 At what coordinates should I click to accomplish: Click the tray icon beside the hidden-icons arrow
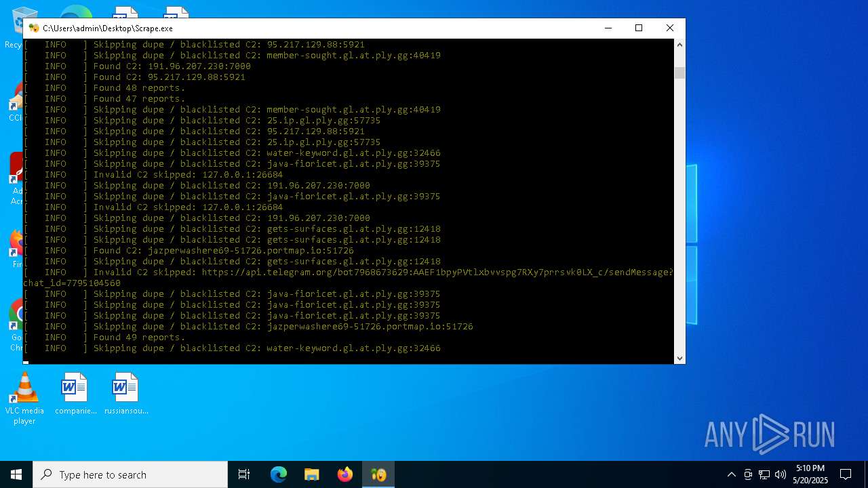[x=748, y=474]
